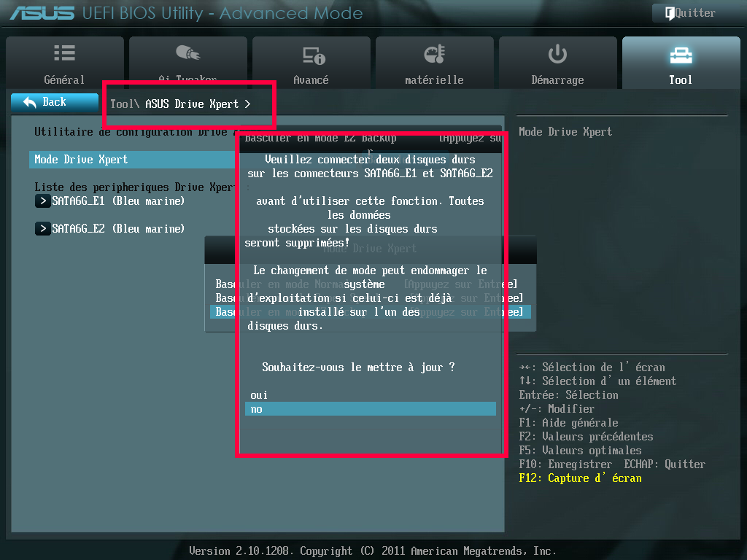747x560 pixels.
Task: Click the breadcrumb chevron after Drive Xpert
Action: pos(247,104)
